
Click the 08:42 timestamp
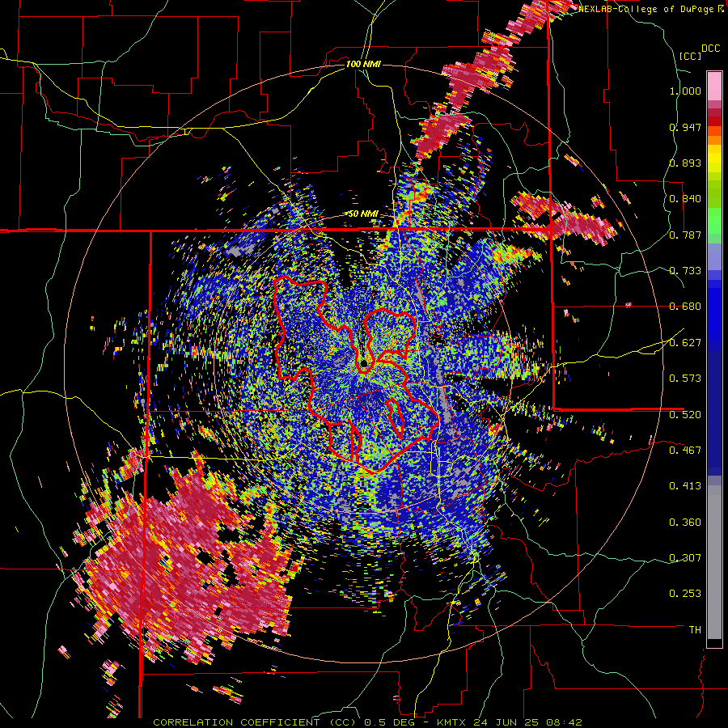click(x=565, y=722)
